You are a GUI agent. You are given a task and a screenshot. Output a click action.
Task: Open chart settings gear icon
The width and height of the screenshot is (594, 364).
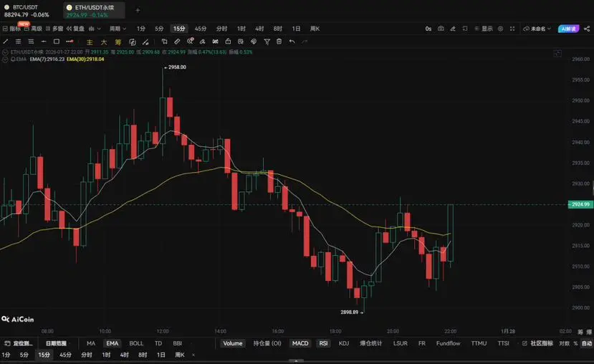pyautogui.click(x=500, y=29)
